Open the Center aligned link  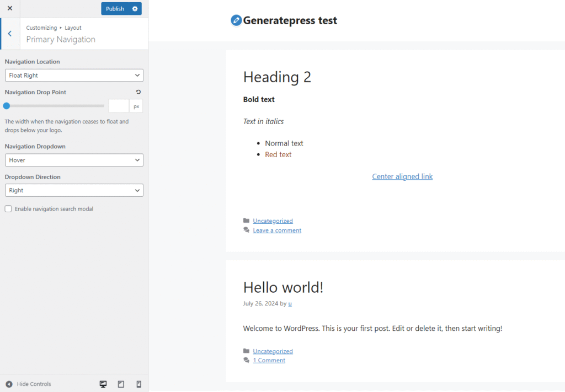[x=402, y=176]
